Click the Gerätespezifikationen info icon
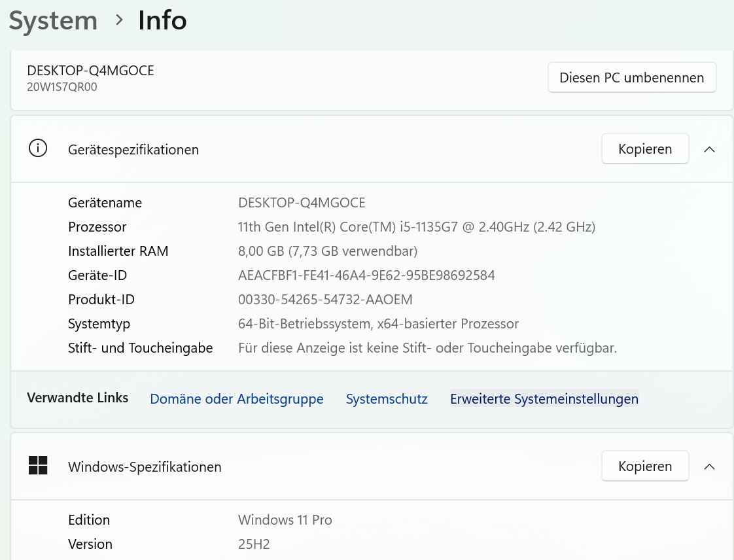Image resolution: width=734 pixels, height=560 pixels. click(x=38, y=149)
